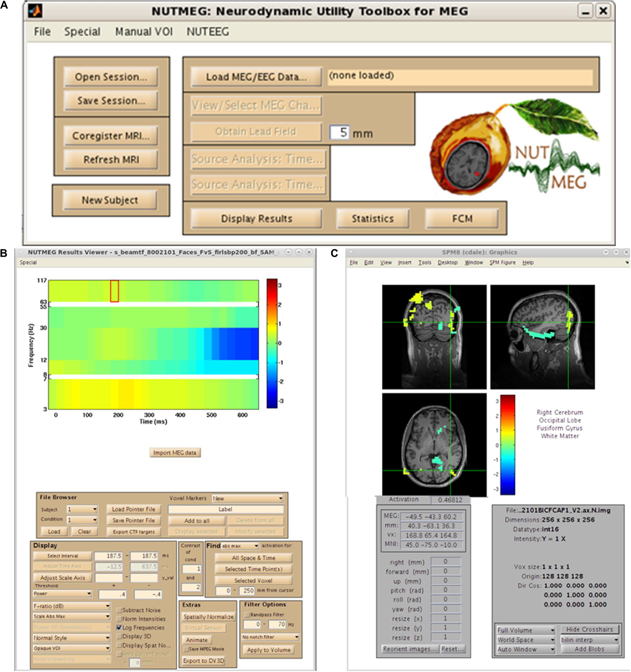Open the NUTEEG menu
Image resolution: width=631 pixels, height=672 pixels.
208,32
